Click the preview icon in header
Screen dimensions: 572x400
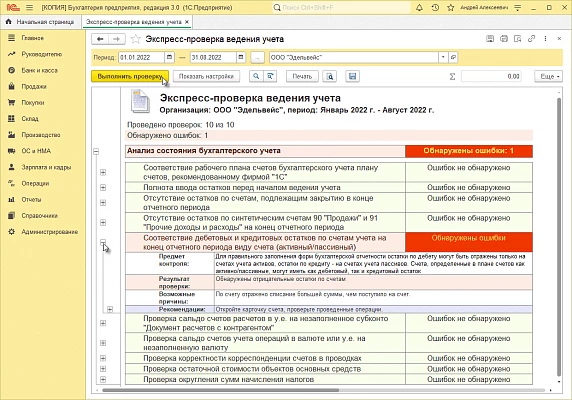517,38
